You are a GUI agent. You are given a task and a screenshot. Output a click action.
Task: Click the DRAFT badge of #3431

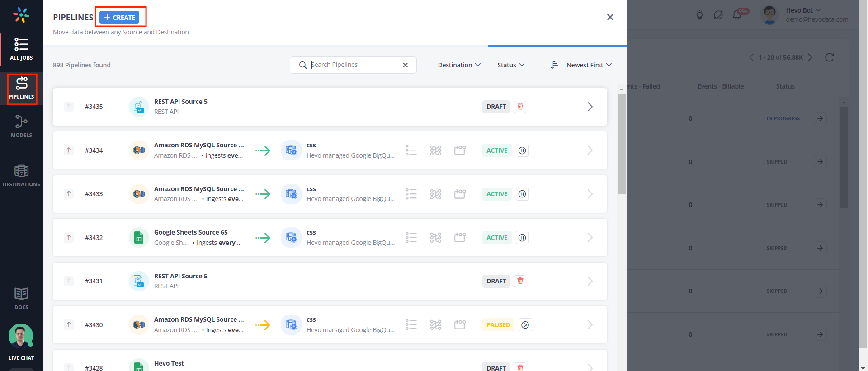point(496,281)
